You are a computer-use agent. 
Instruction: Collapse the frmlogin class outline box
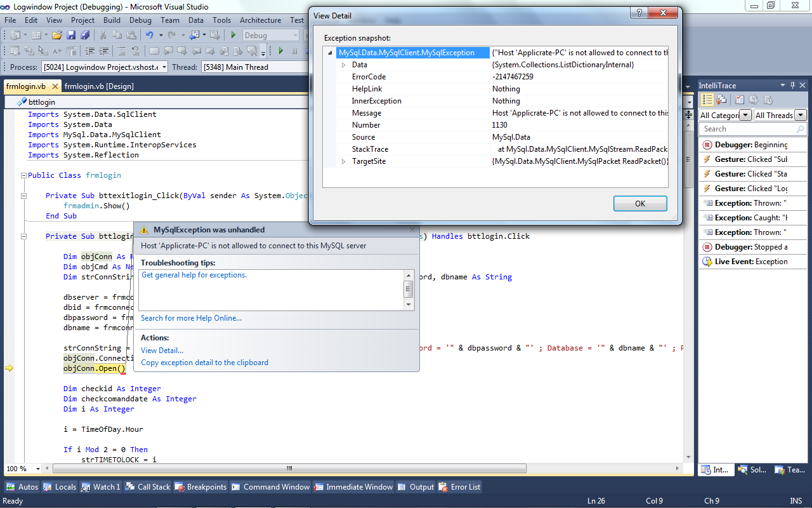point(23,175)
